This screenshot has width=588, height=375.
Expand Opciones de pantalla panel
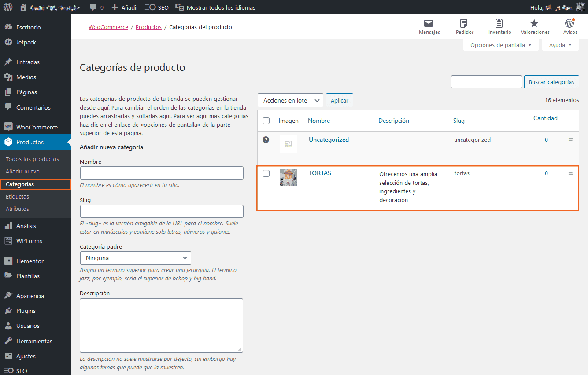[x=500, y=44]
